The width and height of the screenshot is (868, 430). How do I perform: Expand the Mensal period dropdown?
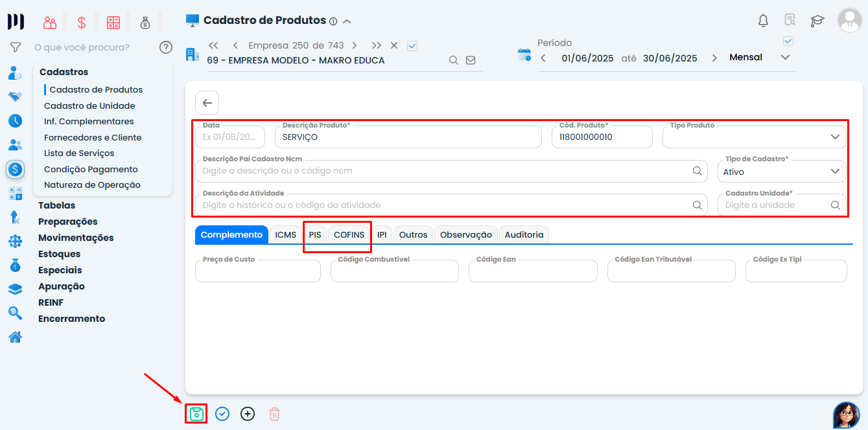(x=785, y=57)
